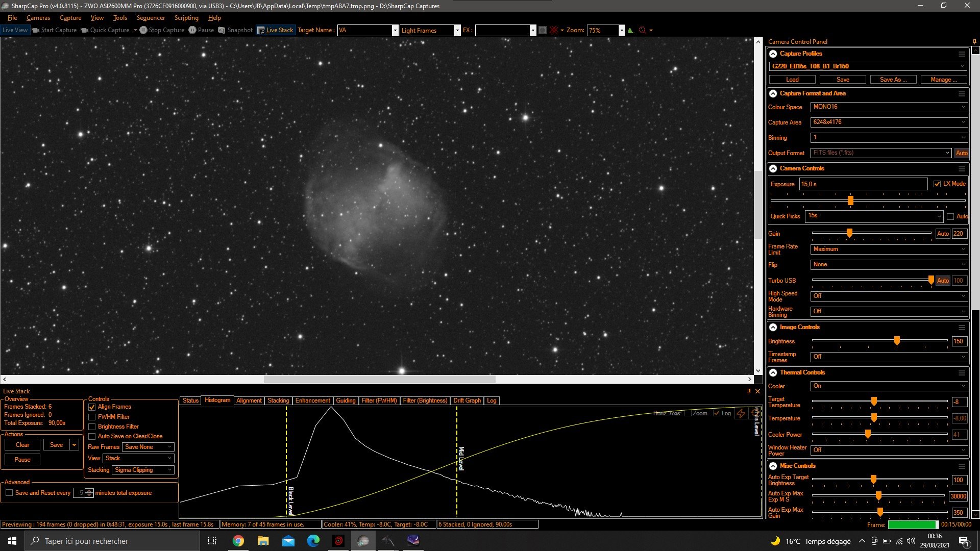Toggle the LX Mode checkbox
The height and width of the screenshot is (551, 980).
937,184
